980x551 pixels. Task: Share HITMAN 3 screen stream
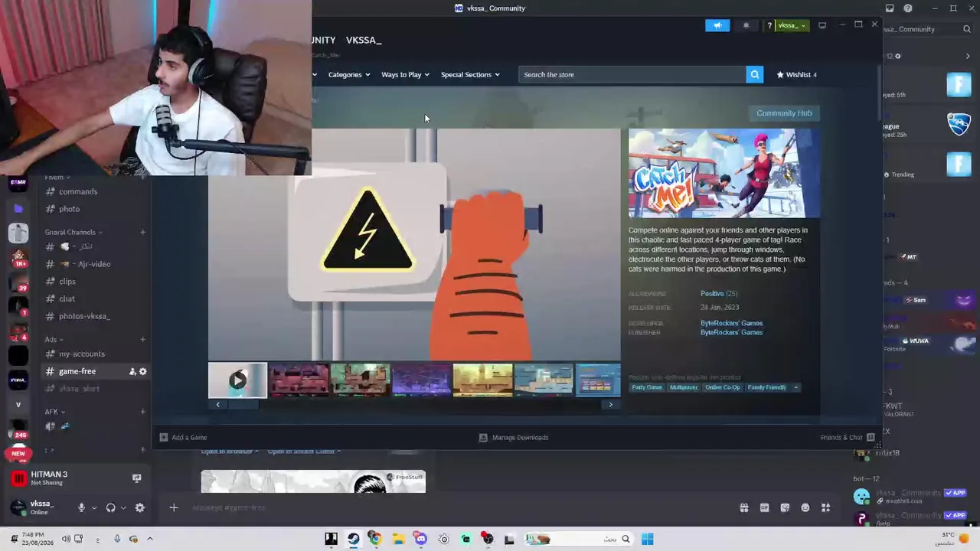point(136,478)
